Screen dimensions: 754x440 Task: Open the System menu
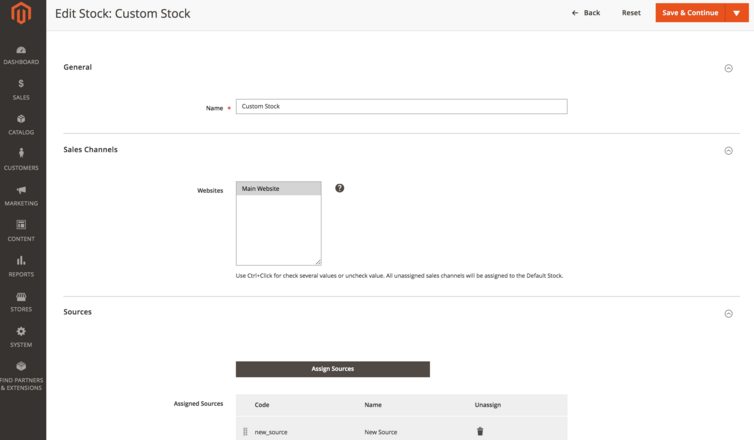click(x=22, y=336)
